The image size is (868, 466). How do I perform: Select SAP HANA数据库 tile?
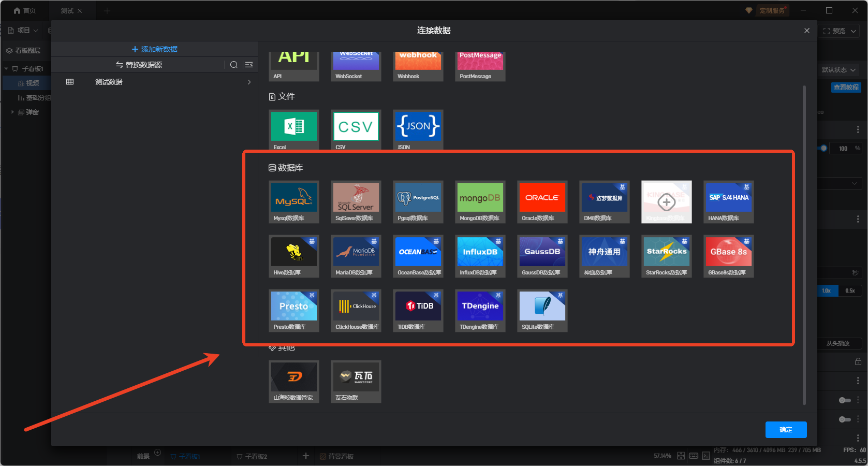729,202
